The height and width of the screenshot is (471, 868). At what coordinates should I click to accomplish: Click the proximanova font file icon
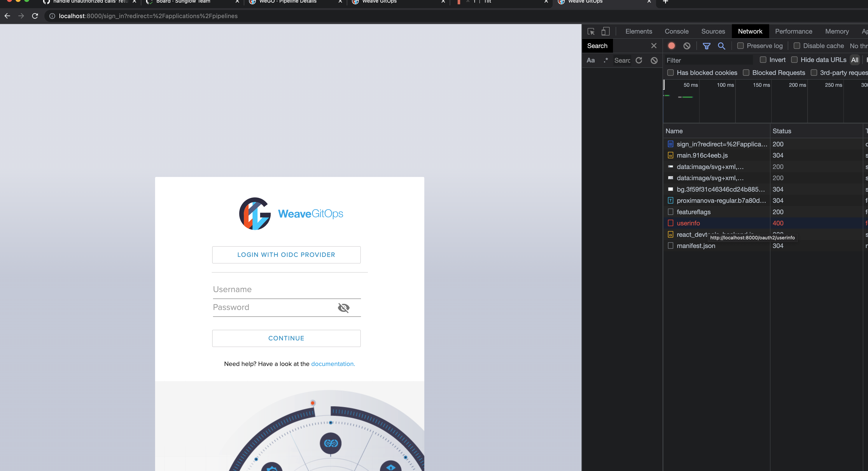point(670,200)
